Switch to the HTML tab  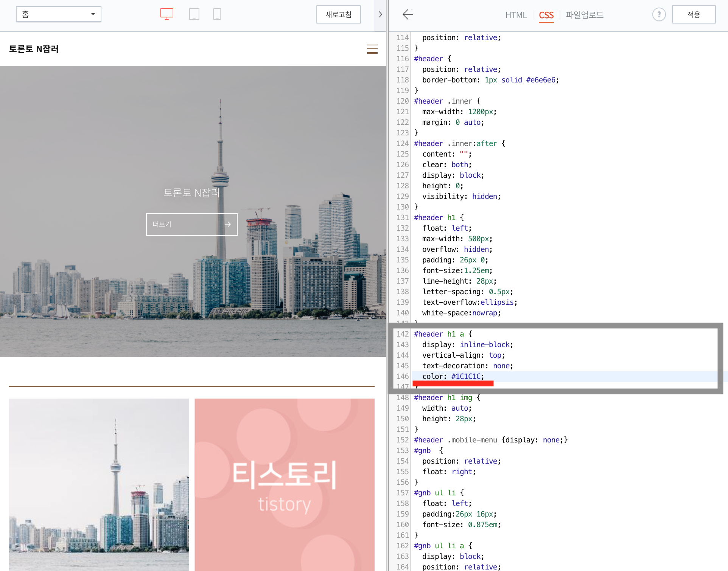click(x=516, y=15)
